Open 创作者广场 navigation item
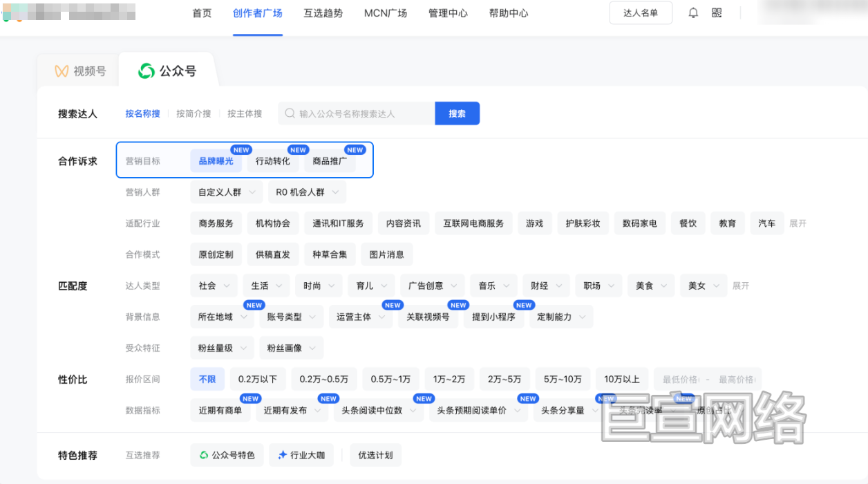The image size is (868, 484). (x=258, y=13)
